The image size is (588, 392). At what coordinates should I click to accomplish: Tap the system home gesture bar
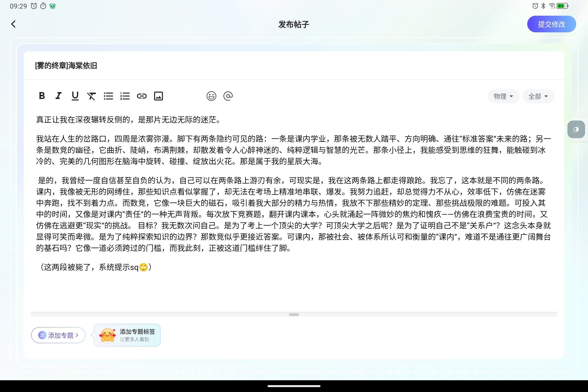coord(294,386)
